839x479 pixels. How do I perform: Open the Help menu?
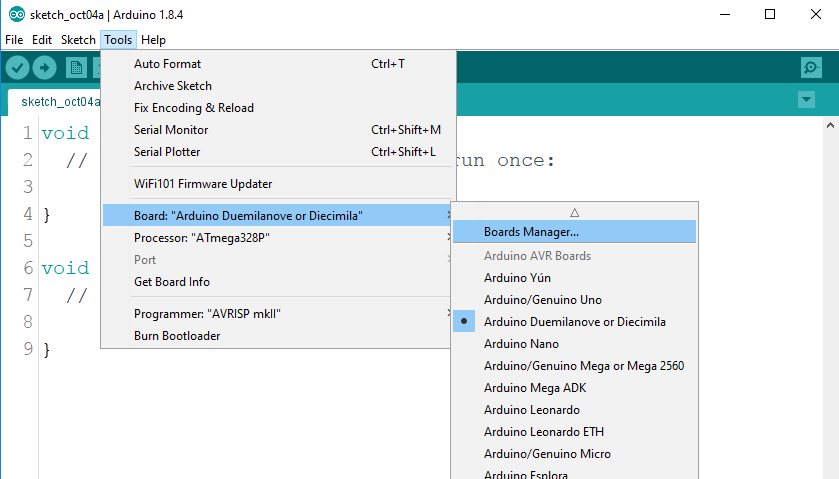pos(153,40)
